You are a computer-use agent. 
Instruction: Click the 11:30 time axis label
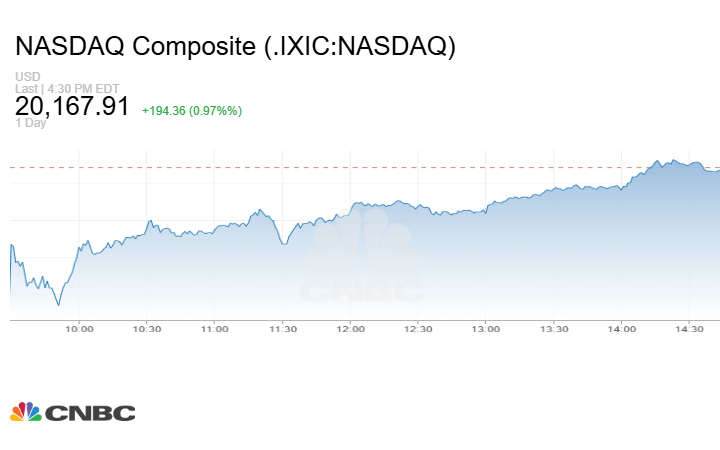tap(283, 329)
